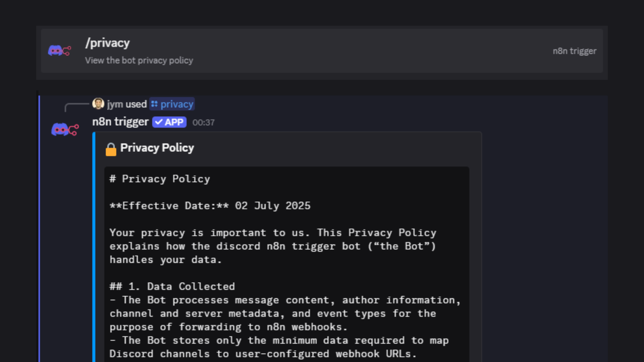Click the text 'Your privacy is important to us.'

210,233
